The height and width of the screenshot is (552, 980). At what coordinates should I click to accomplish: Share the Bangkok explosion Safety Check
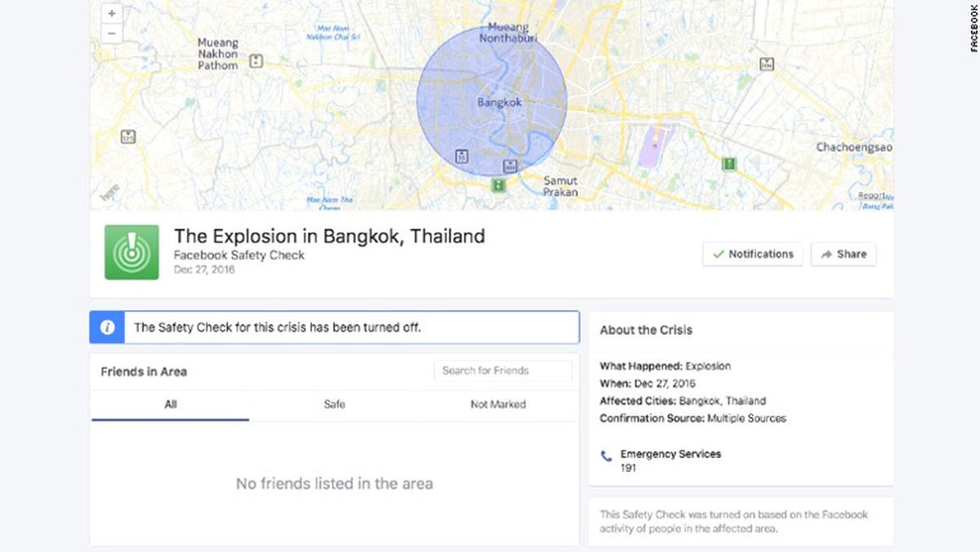click(844, 254)
